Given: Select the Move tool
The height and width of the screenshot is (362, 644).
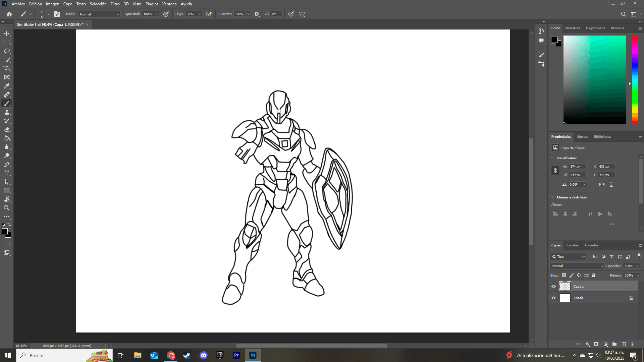Looking at the screenshot, I should click(7, 34).
